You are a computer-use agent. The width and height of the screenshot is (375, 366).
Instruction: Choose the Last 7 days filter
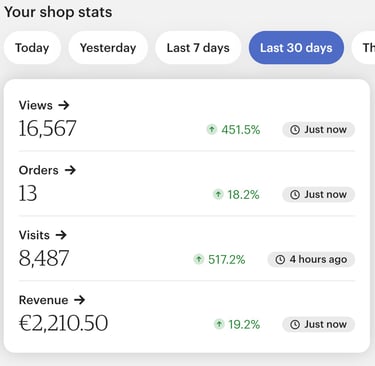198,48
